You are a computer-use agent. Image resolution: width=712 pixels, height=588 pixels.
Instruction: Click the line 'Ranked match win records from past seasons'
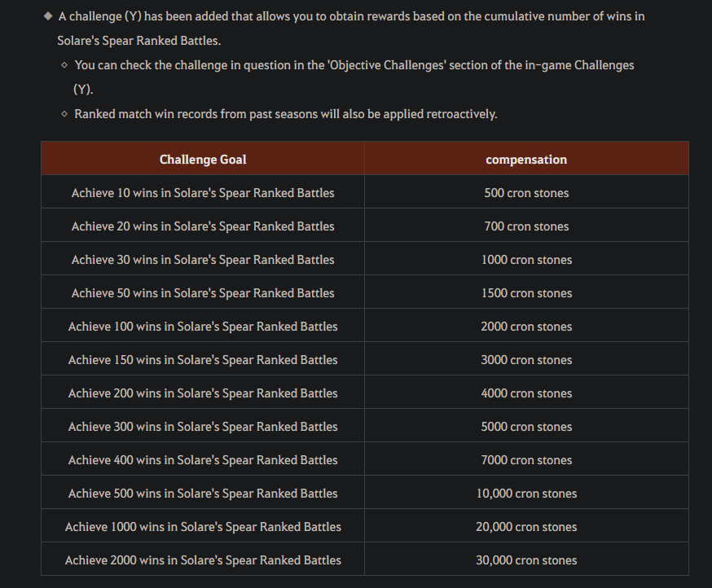286,114
